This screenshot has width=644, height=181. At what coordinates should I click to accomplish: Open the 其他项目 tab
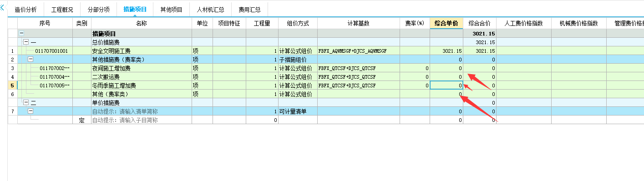(171, 10)
